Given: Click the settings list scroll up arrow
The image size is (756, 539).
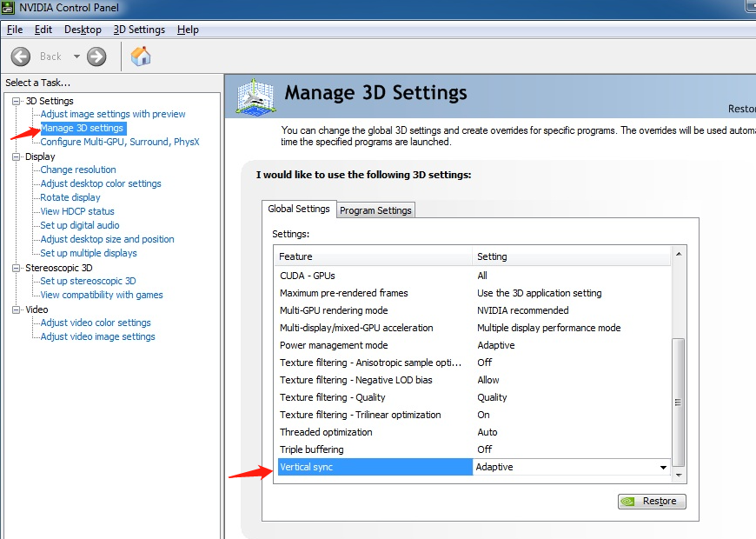Looking at the screenshot, I should tap(680, 255).
